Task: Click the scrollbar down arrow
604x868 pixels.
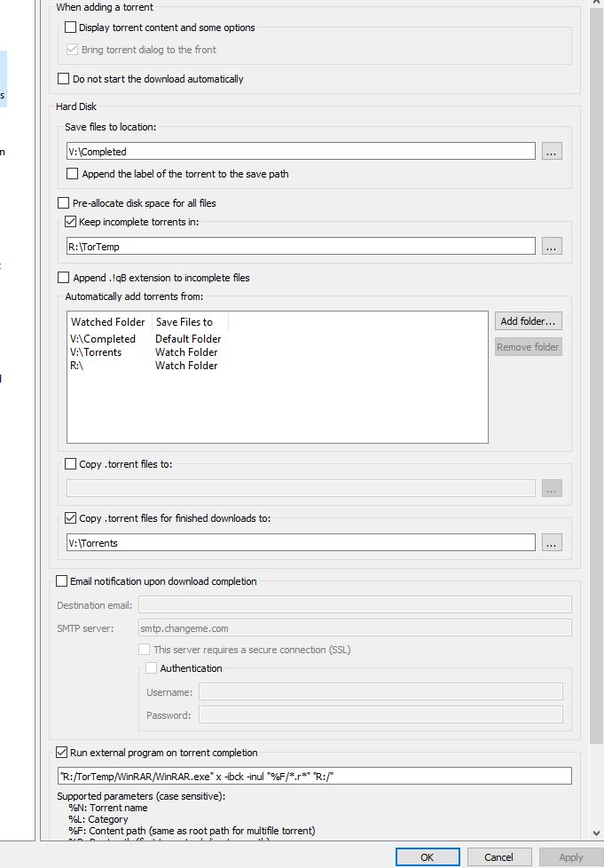Action: tap(596, 832)
